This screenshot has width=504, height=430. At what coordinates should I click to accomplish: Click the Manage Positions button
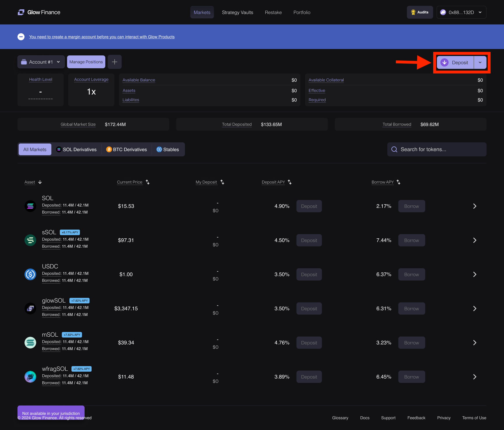tap(86, 62)
